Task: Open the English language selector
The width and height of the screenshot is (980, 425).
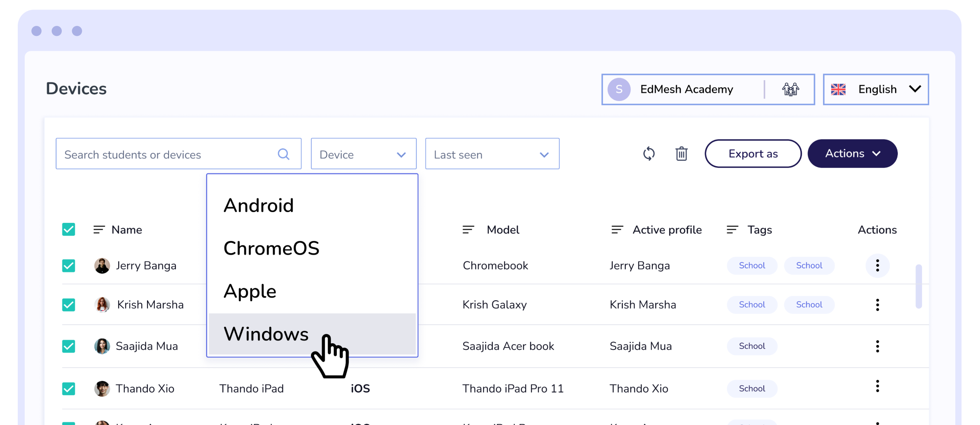Action: coord(876,89)
